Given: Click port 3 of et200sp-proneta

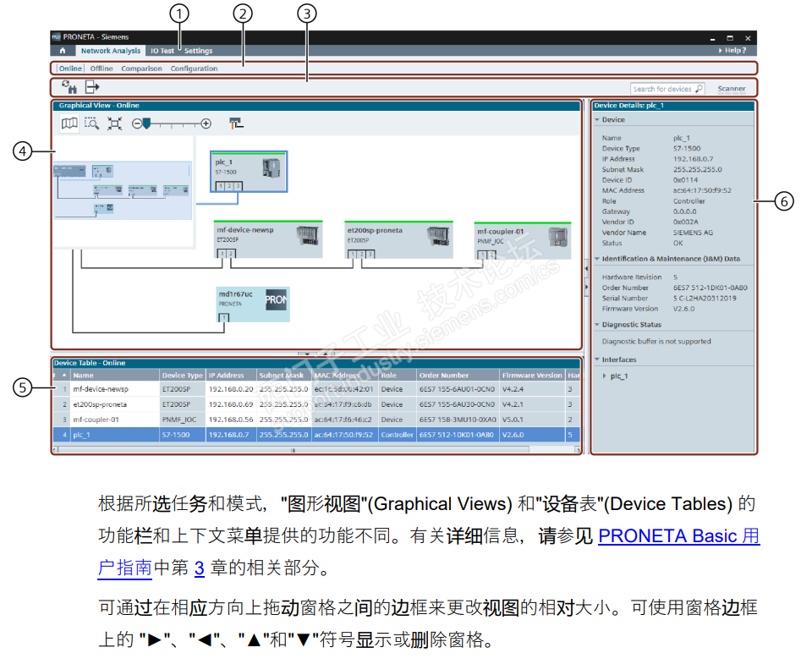Looking at the screenshot, I should (370, 255).
